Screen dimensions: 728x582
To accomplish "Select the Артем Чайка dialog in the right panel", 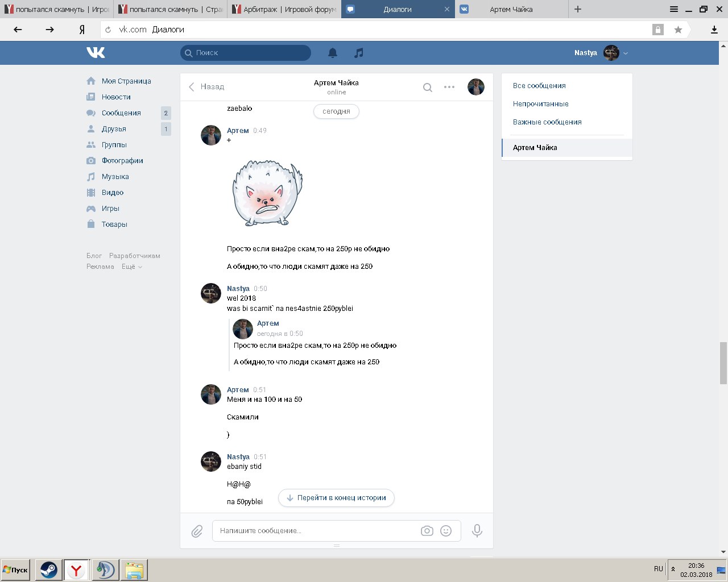I will (567, 148).
